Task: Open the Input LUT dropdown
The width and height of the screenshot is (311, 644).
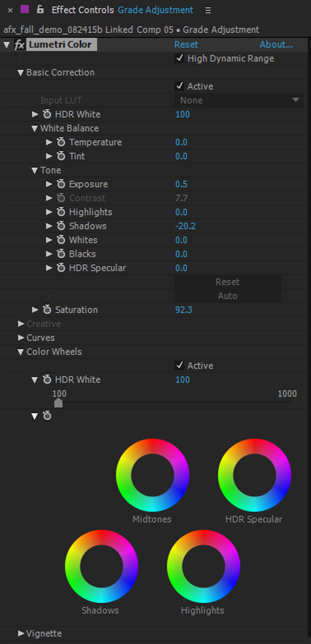Action: point(239,100)
